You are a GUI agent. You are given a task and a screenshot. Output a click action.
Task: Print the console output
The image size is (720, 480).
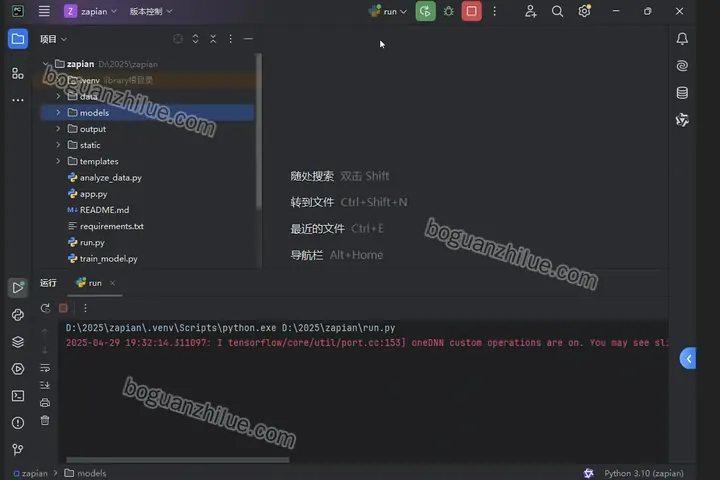click(x=45, y=403)
